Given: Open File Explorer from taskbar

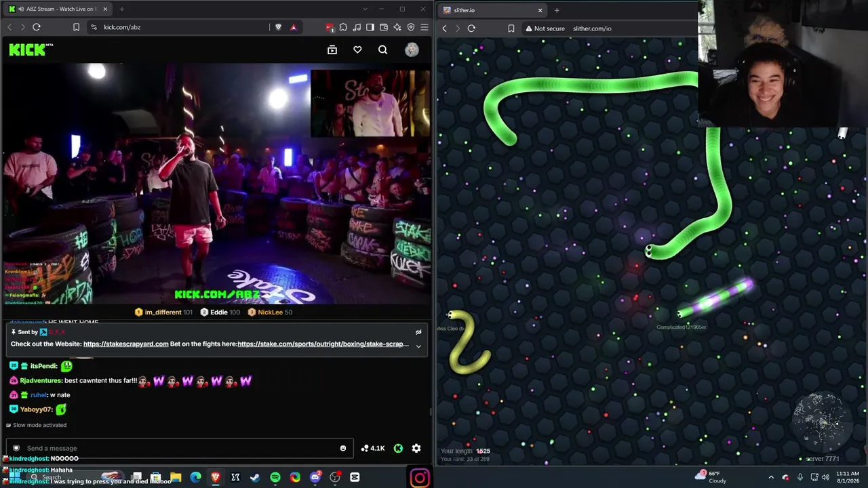Looking at the screenshot, I should point(176,478).
